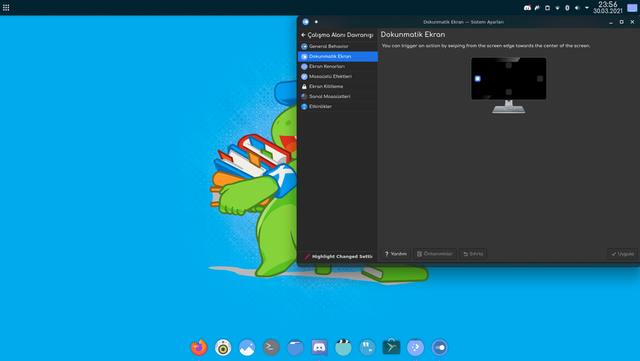Click the Sanal Masaüstleri sidebar icon
The height and width of the screenshot is (361, 640).
304,96
